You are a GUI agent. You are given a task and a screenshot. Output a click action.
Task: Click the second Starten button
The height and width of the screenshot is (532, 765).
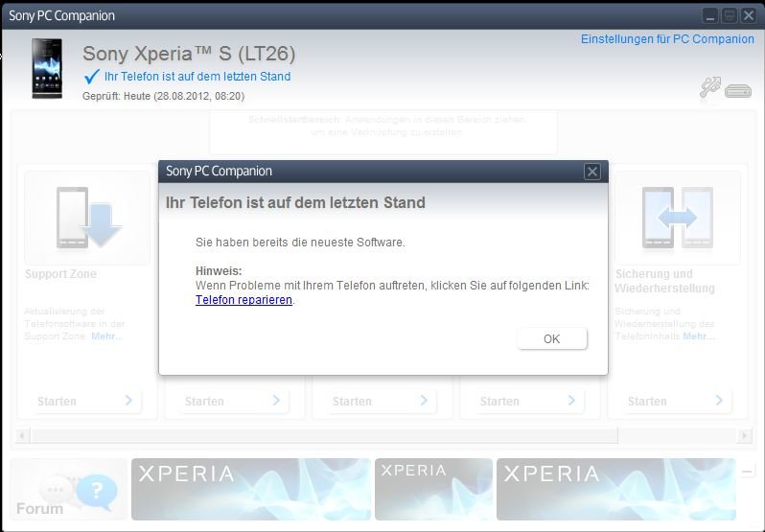[x=234, y=401]
